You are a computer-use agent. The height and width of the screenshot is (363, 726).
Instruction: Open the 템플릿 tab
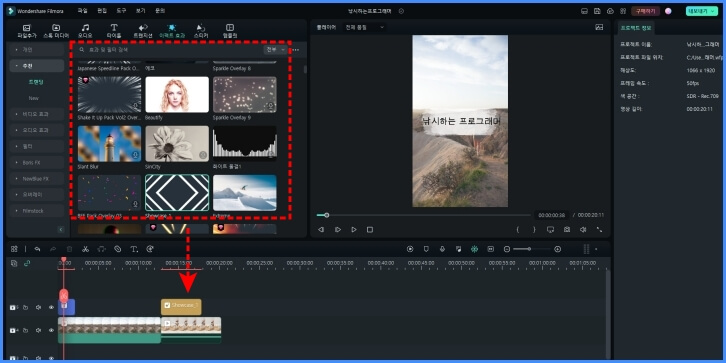pos(230,31)
